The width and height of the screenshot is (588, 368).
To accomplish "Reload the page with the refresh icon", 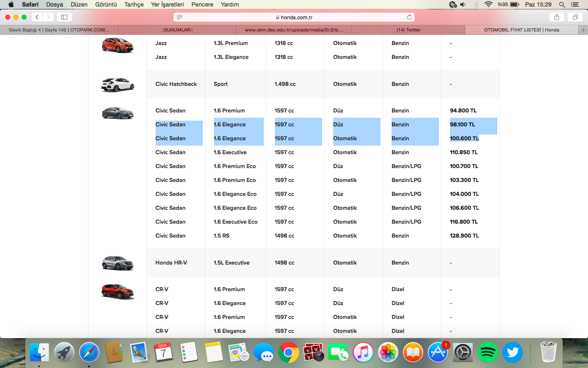I will coord(409,17).
